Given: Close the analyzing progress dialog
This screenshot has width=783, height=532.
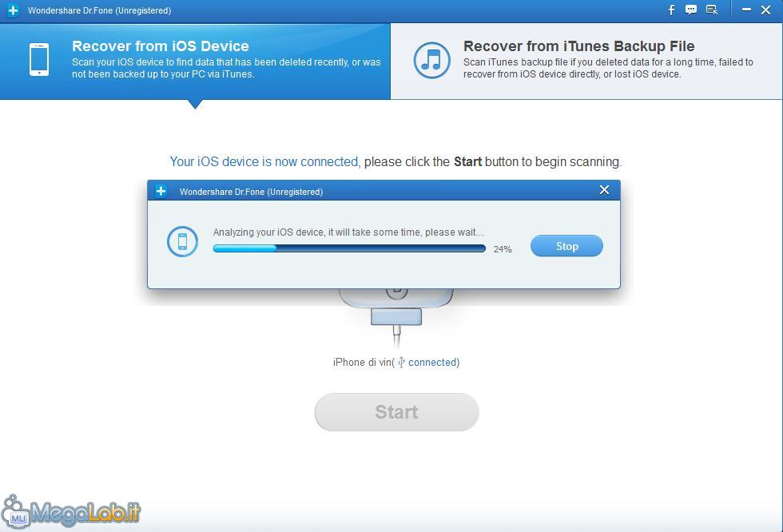Looking at the screenshot, I should pyautogui.click(x=604, y=190).
